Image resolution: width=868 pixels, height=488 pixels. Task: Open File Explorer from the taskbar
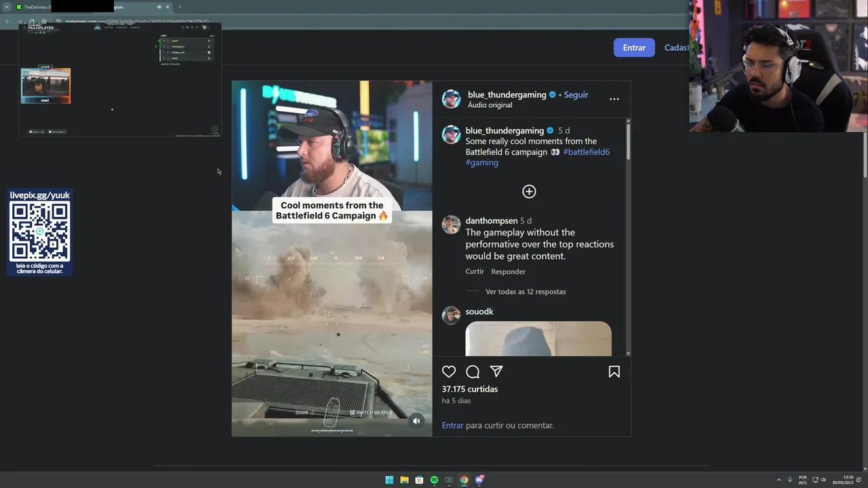pos(404,480)
